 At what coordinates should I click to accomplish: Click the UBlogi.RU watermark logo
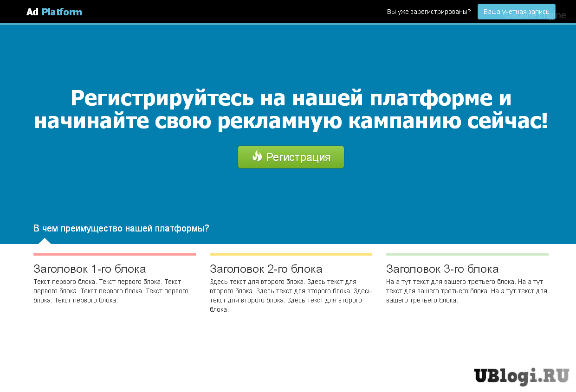521,375
